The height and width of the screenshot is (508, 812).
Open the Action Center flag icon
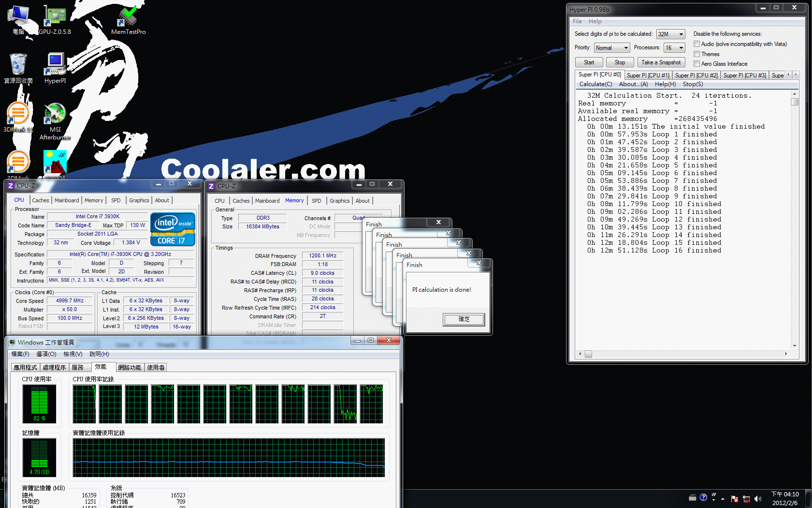[735, 499]
